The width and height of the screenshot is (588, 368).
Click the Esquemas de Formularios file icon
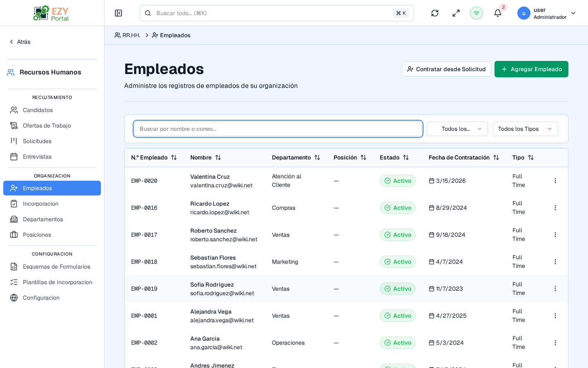[14, 267]
